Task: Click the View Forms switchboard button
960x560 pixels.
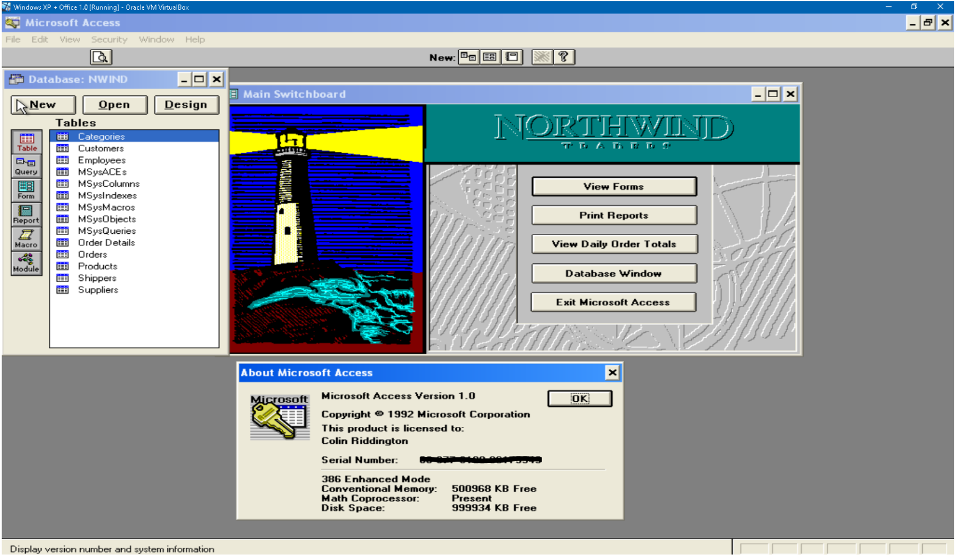Action: [614, 187]
